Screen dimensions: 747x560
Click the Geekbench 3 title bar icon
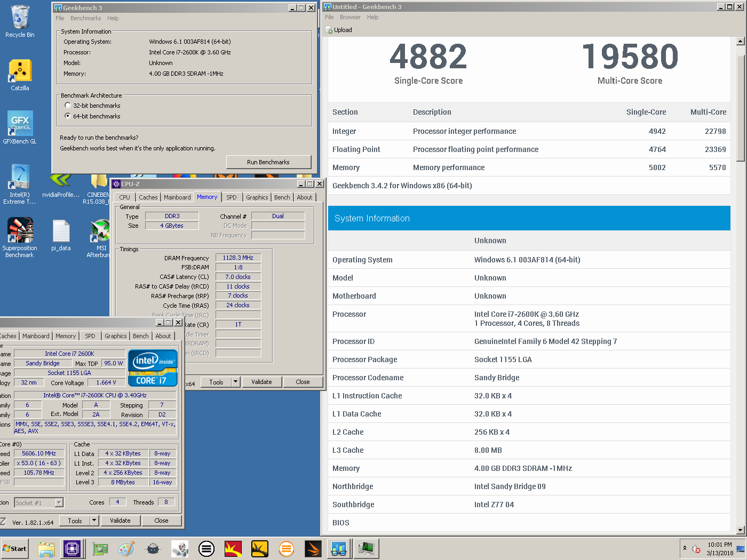(x=58, y=8)
